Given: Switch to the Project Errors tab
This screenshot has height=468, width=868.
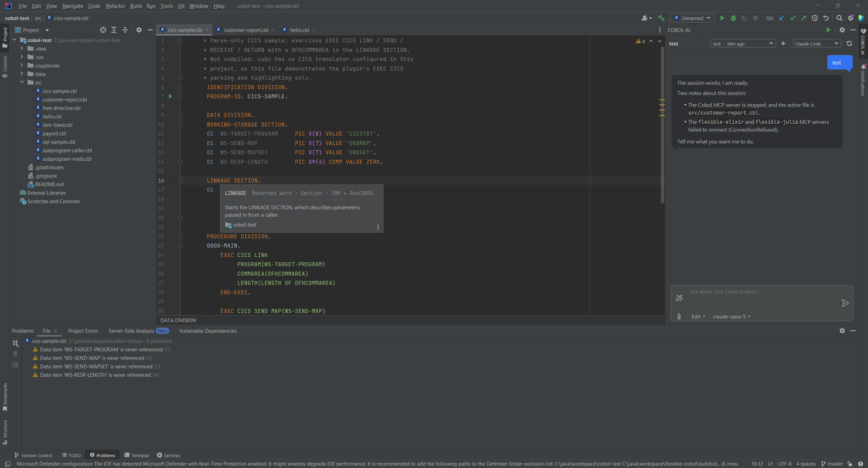Looking at the screenshot, I should pos(83,331).
